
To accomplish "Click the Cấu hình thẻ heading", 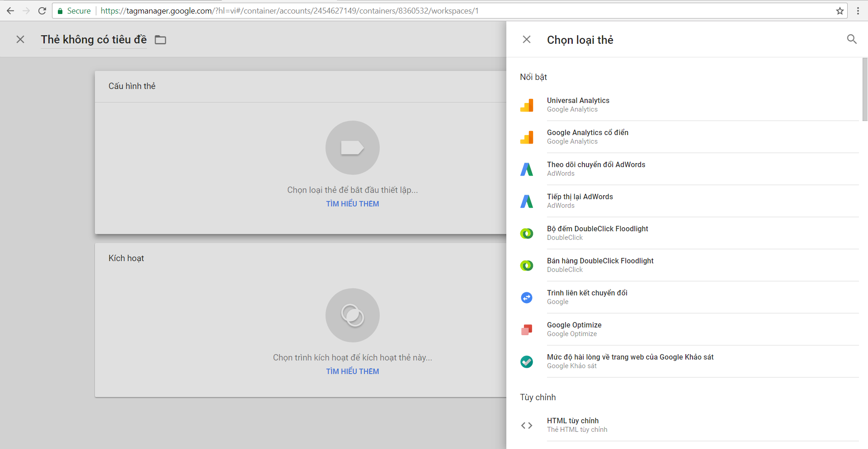I will click(132, 86).
